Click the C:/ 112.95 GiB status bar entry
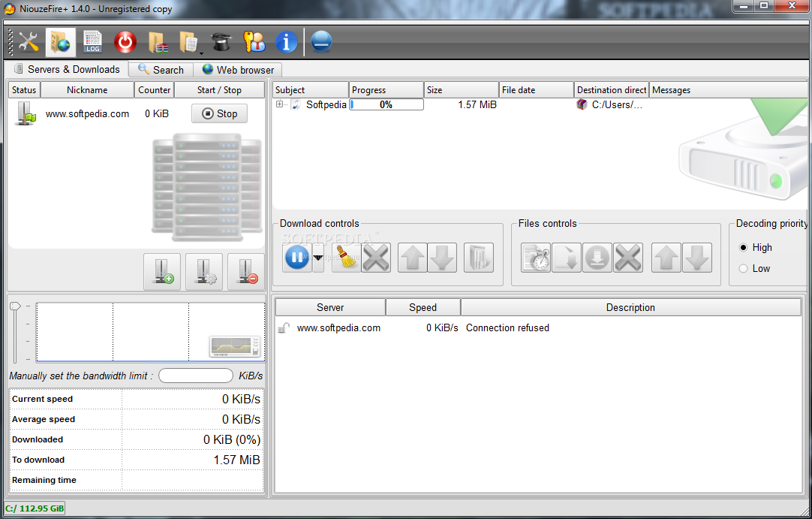This screenshot has width=812, height=519. (x=35, y=508)
